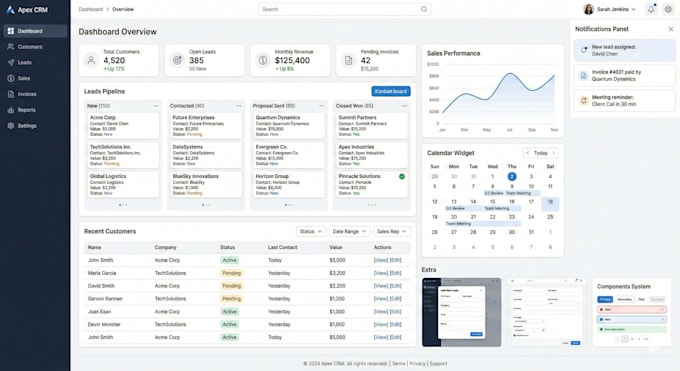Click the Pending Invoices document icon

pos(348,60)
